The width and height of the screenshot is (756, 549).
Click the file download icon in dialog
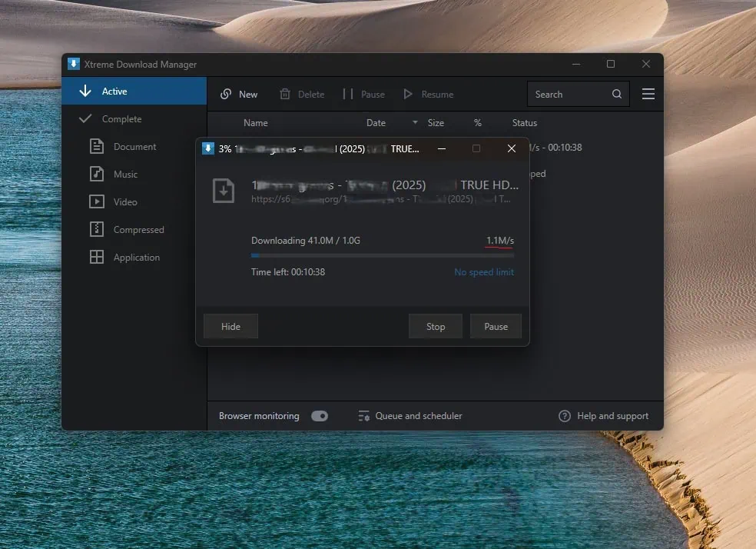224,190
